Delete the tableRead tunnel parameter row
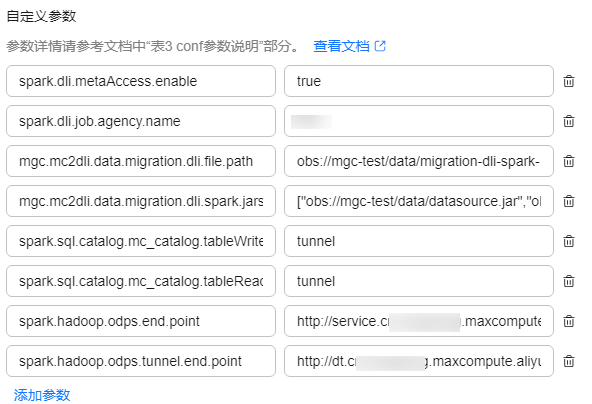The width and height of the screenshot is (592, 404). coord(569,281)
